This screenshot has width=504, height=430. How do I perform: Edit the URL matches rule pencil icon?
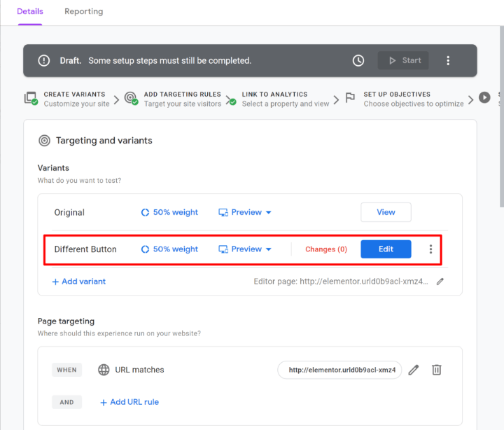click(x=414, y=370)
